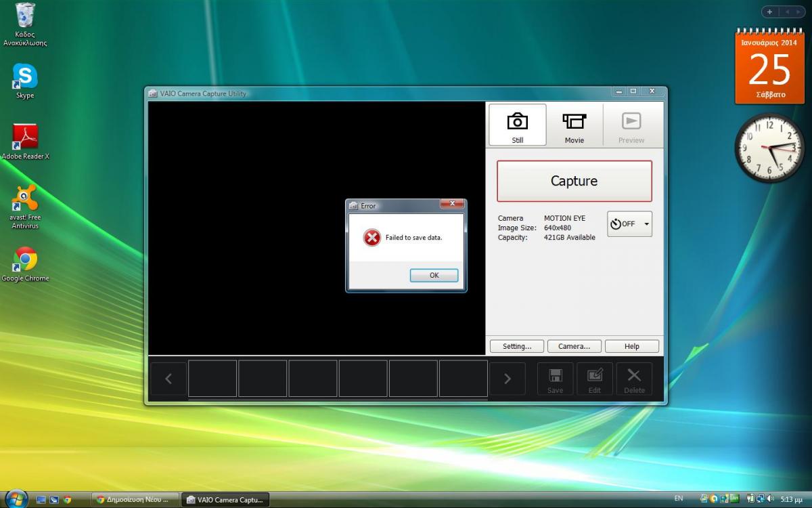This screenshot has width=812, height=508.
Task: Click the analog clock gadget
Action: (769, 148)
